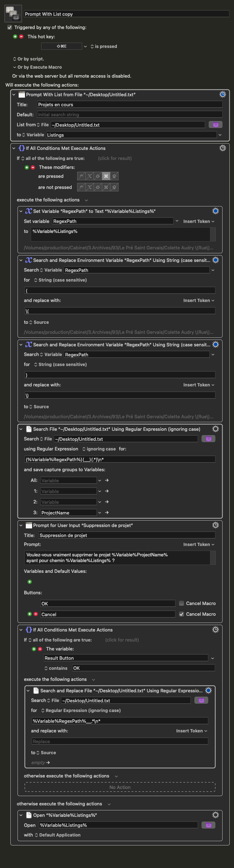Open the 'is pressed' hot key dropdown

click(104, 47)
